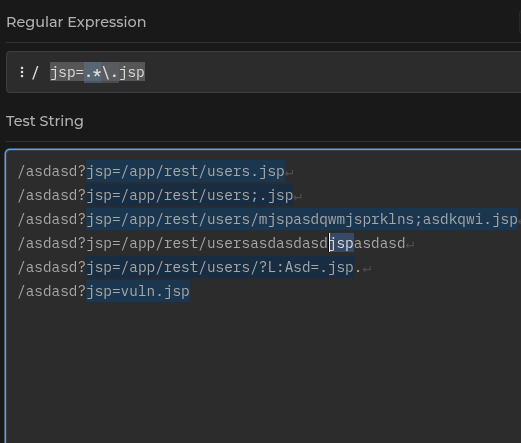Click the slash delimiter before the regex

(x=35, y=72)
